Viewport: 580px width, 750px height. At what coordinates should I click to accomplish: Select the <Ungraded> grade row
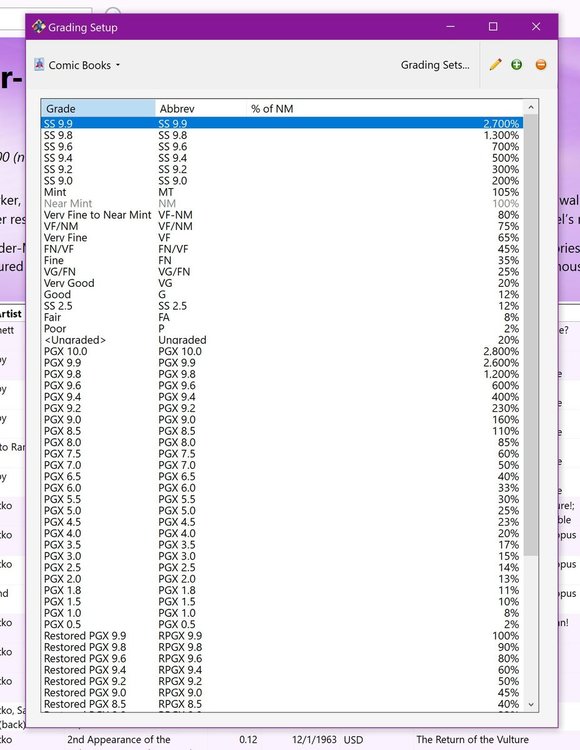282,340
